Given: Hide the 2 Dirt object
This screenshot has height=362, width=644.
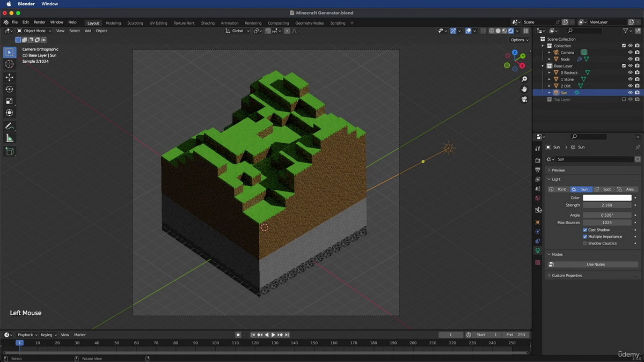Looking at the screenshot, I should (x=631, y=86).
